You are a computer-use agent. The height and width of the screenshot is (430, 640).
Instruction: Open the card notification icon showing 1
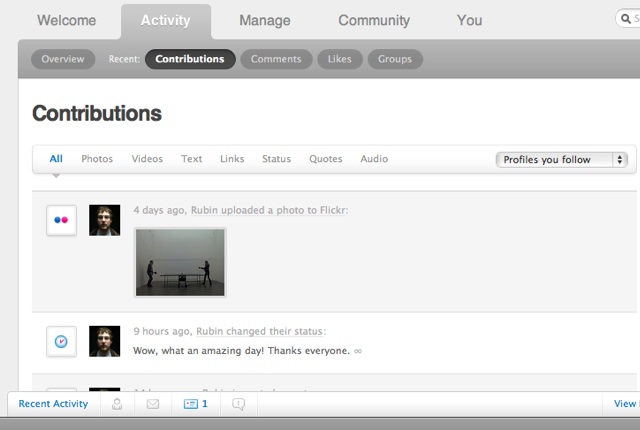coord(196,404)
